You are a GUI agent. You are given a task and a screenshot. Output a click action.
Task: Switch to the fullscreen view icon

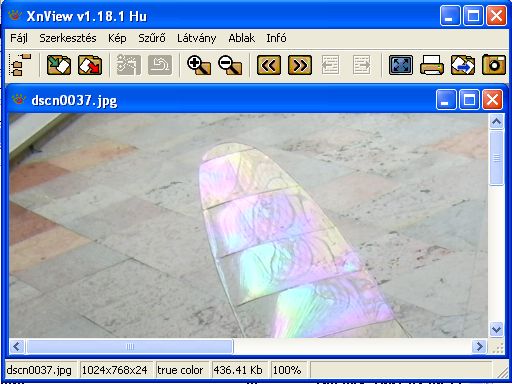401,65
